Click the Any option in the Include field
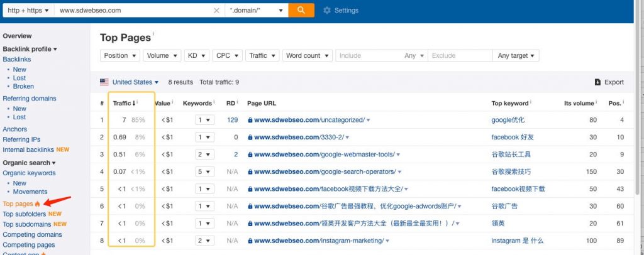 [x=413, y=55]
